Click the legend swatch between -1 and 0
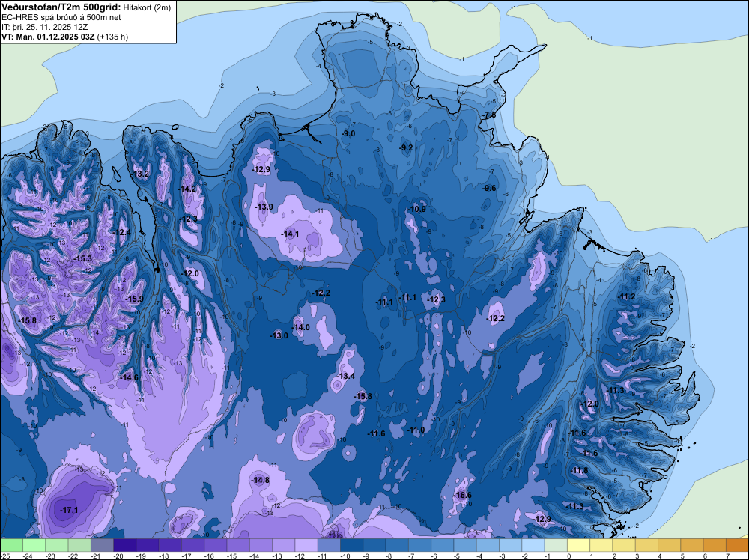Viewport: 749px width, 560px height. point(556,545)
